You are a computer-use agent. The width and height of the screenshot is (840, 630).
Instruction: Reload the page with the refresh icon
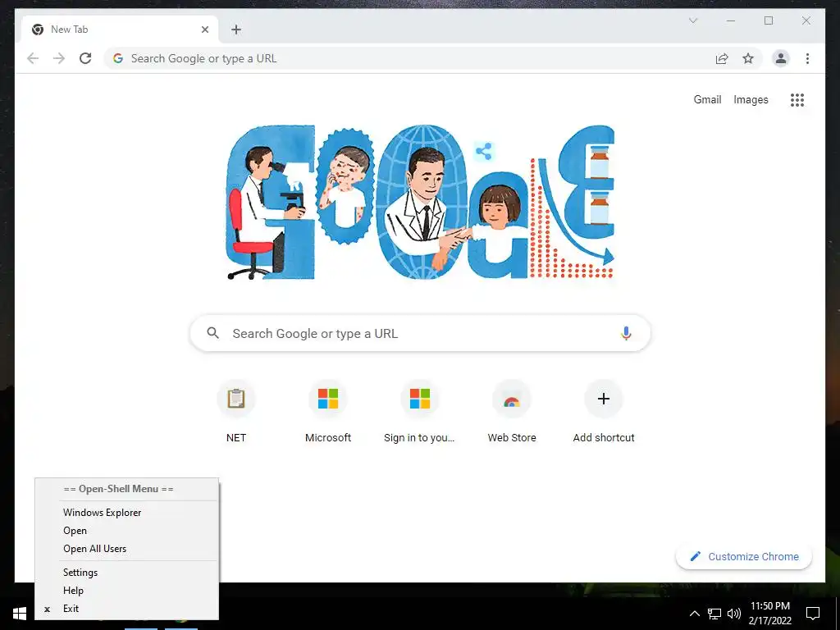click(85, 58)
